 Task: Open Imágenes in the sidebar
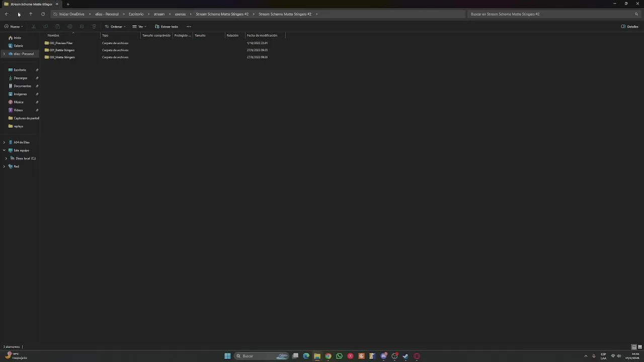pos(20,94)
